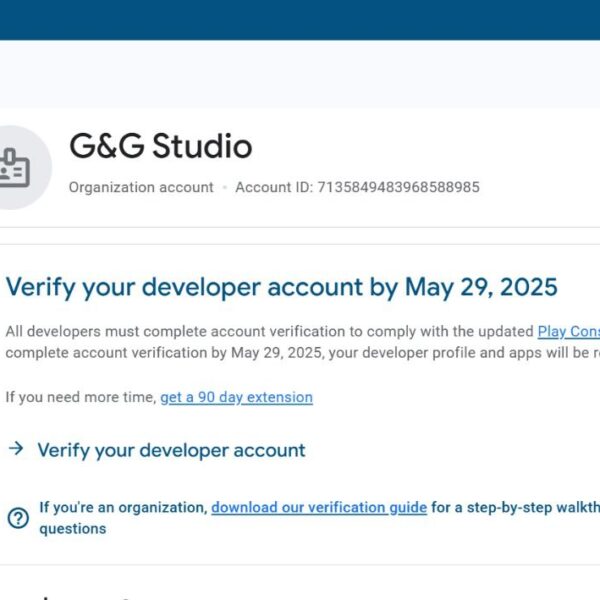Click 'Verify your developer account' action link
600x600 pixels.
coord(171,450)
